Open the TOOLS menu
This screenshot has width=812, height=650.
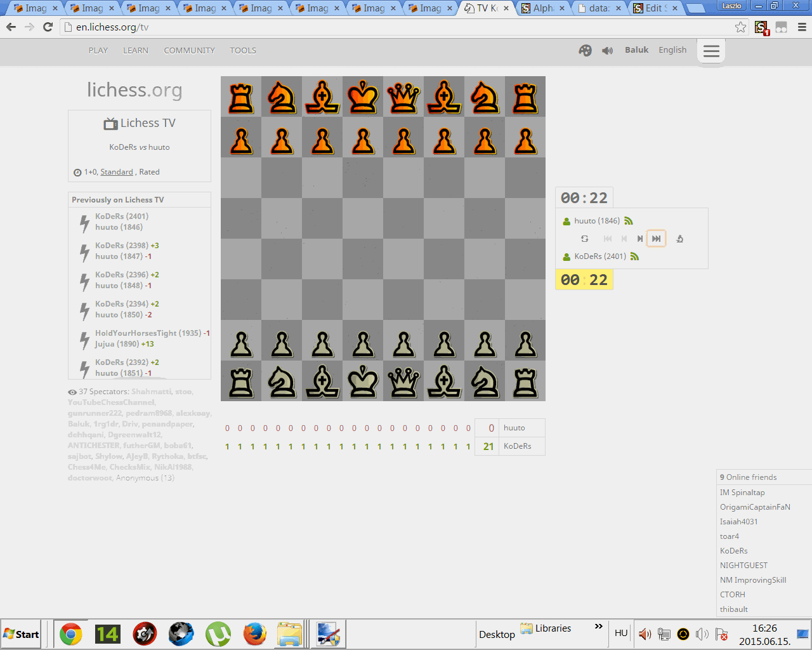243,50
